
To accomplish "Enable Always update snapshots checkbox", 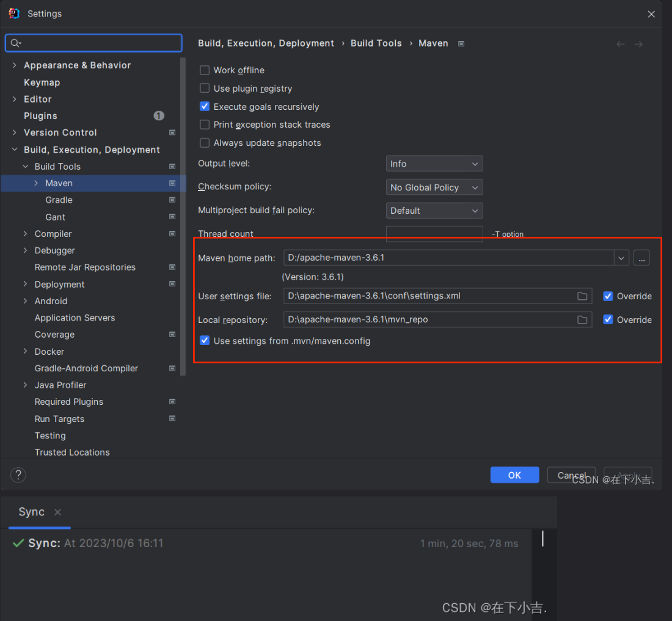I will (205, 143).
